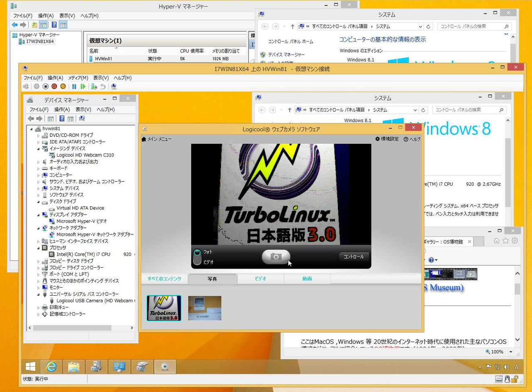Image resolution: width=532 pixels, height=392 pixels.
Task: Click Device Manager blue help toolbar icon
Action: tap(62, 118)
